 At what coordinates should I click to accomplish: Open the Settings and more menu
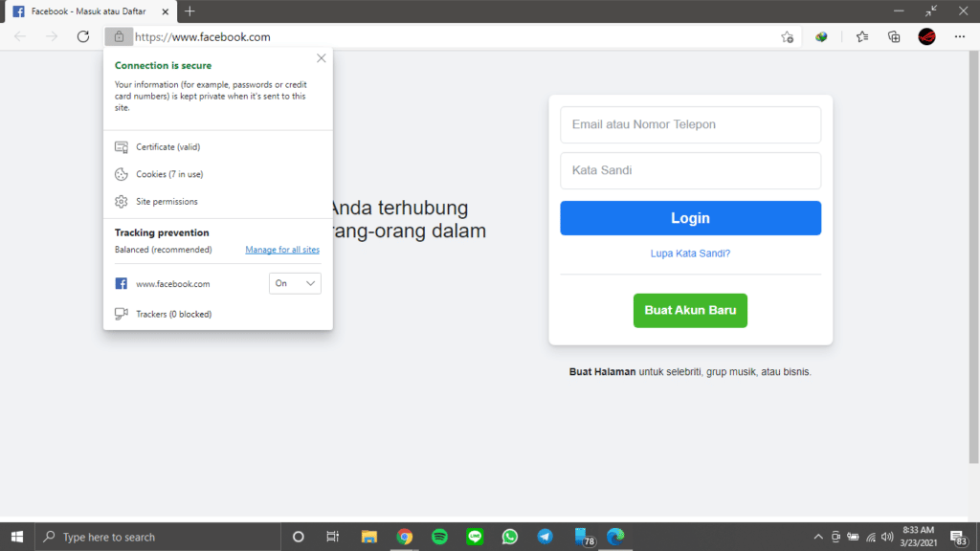959,36
